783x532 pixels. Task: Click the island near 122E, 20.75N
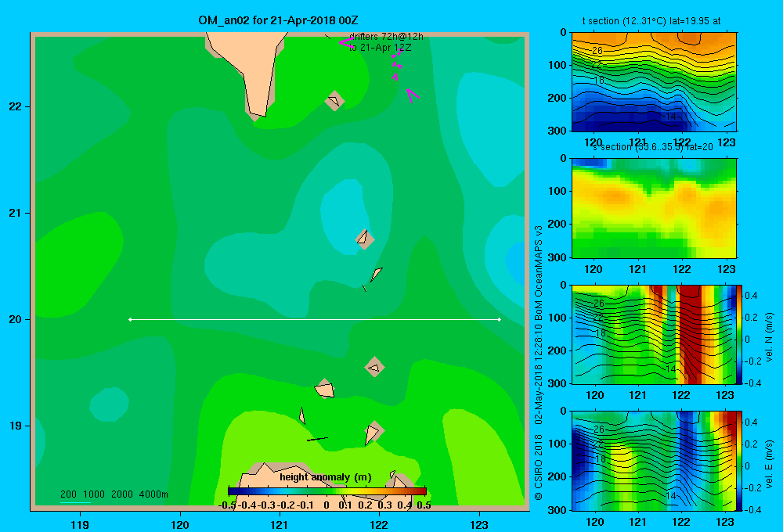[x=365, y=239]
